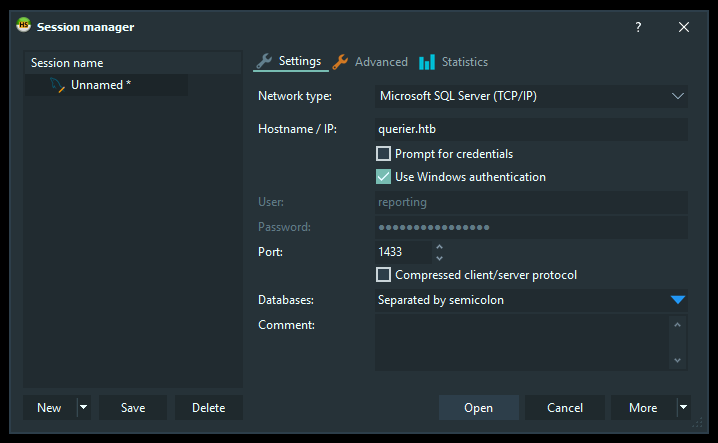
Task: Open the dropdown arrow beside New
Action: (x=84, y=408)
